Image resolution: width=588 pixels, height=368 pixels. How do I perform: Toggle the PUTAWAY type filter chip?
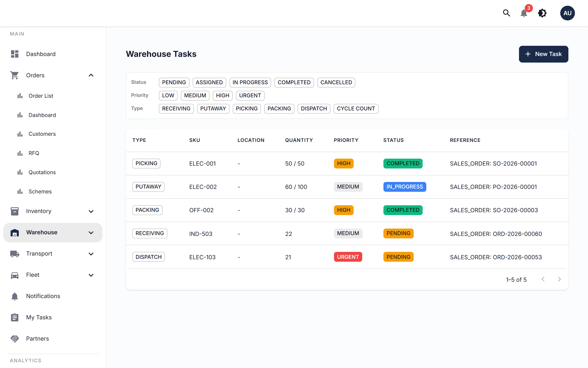[x=213, y=109]
